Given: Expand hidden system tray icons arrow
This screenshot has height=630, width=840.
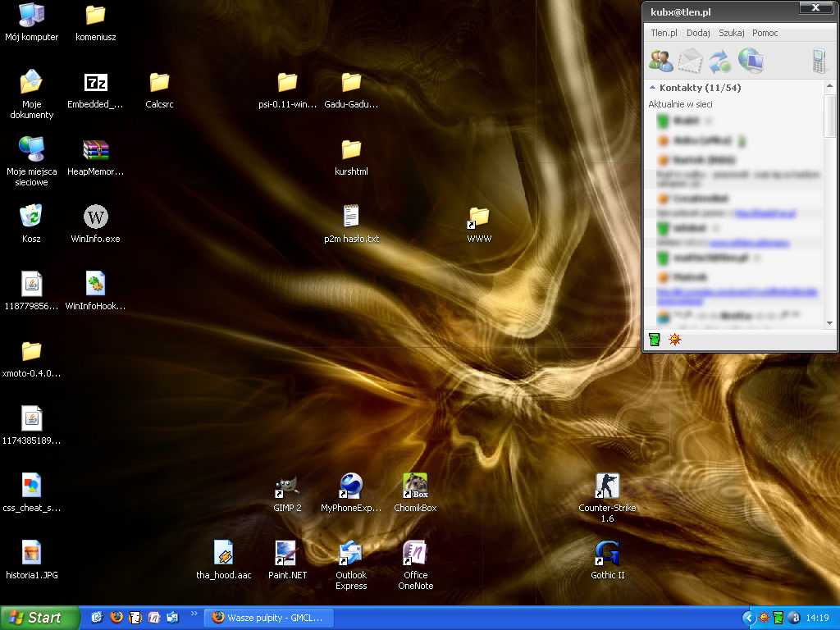Looking at the screenshot, I should point(748,618).
